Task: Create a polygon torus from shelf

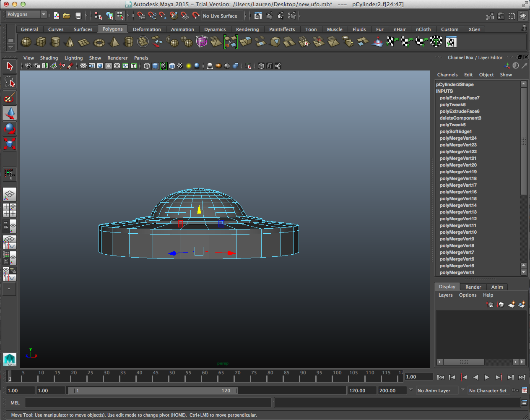Action: tap(99, 42)
